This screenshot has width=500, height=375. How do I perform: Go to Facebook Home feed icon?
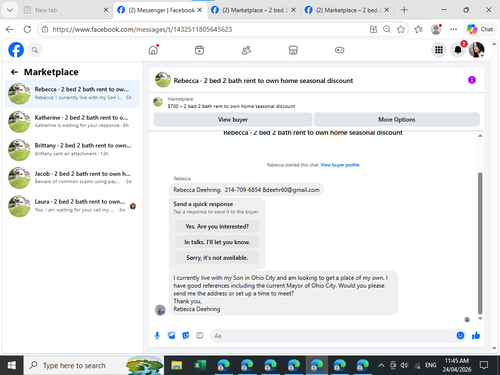point(153,50)
